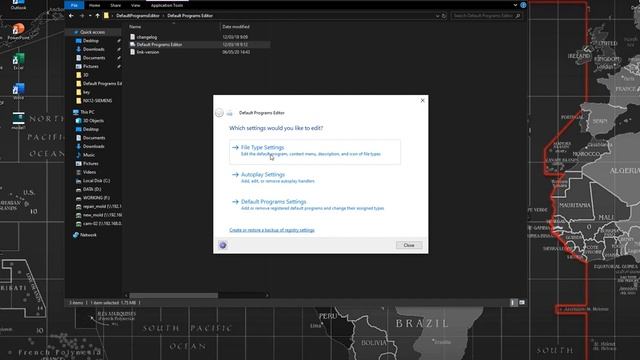Select Network in navigation pane
Viewport: 640px width, 360px height.
tap(88, 235)
